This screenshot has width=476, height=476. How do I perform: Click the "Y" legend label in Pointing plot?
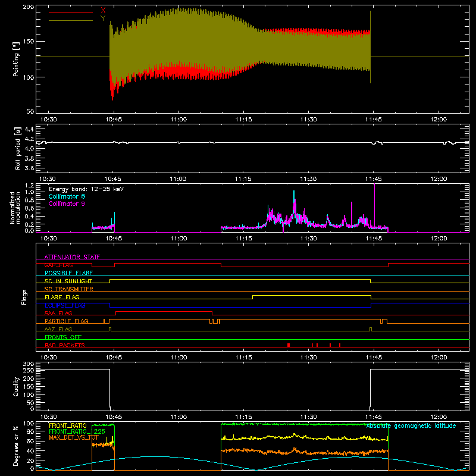pos(103,18)
